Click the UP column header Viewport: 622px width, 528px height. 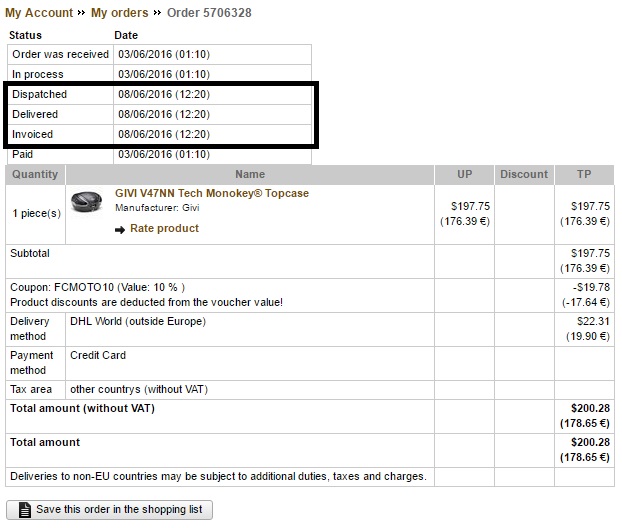[464, 174]
